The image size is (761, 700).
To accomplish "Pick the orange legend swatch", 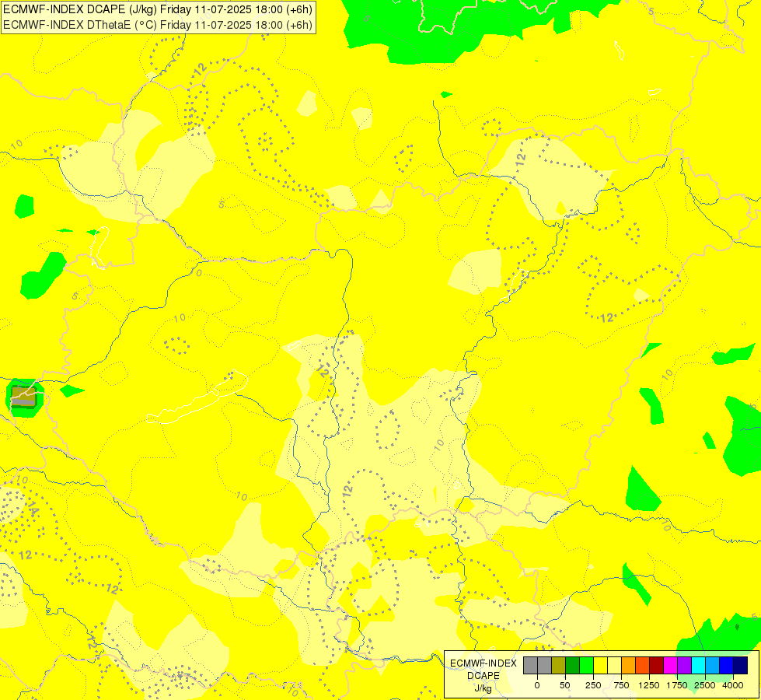I will 629,665.
